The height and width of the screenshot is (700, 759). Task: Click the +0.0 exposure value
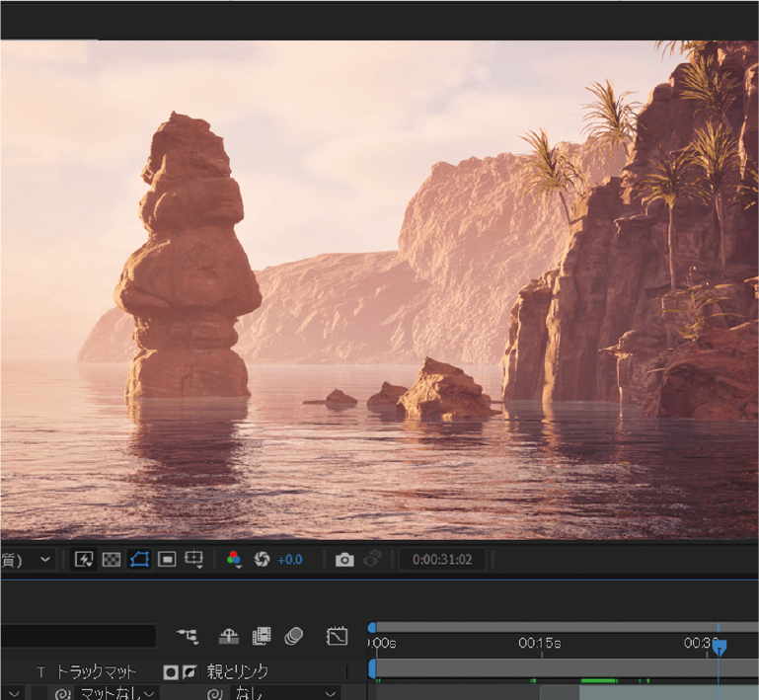click(x=289, y=560)
